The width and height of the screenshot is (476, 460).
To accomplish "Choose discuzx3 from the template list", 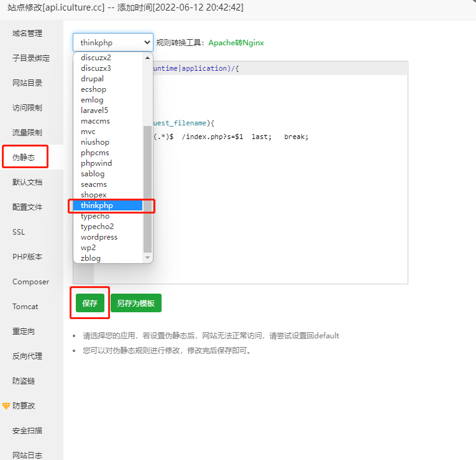I will pyautogui.click(x=108, y=68).
